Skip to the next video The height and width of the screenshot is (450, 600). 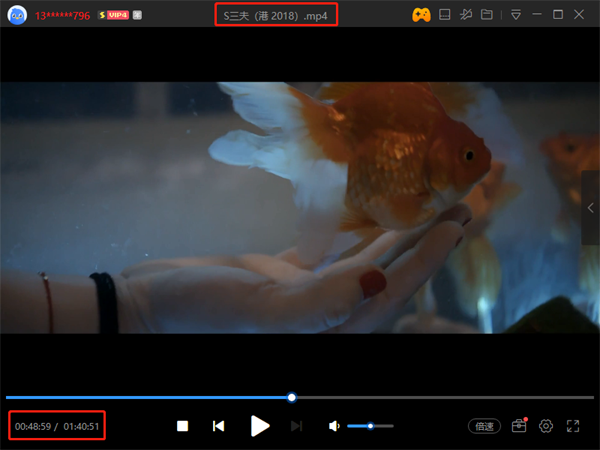pyautogui.click(x=296, y=426)
